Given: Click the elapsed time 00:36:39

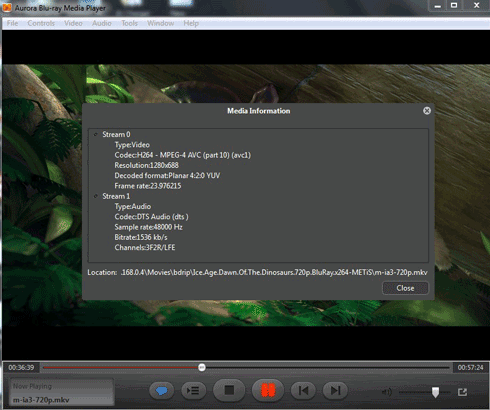Looking at the screenshot, I should (x=21, y=367).
